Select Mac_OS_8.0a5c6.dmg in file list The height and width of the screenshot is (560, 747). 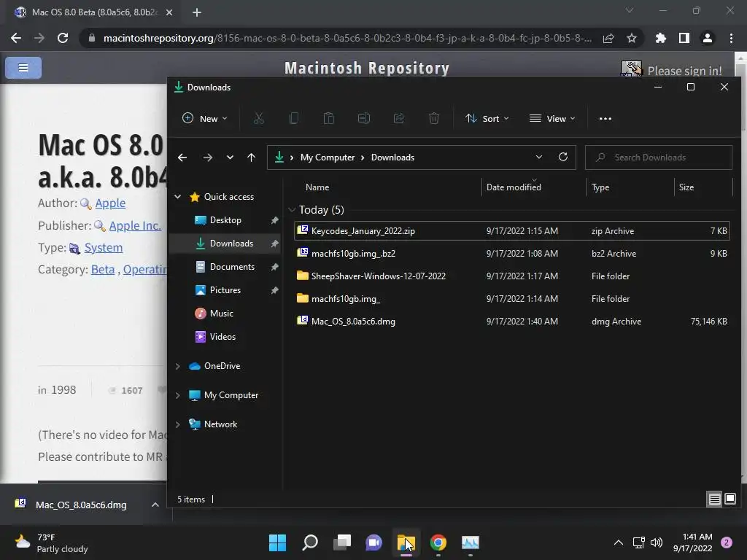point(511,322)
